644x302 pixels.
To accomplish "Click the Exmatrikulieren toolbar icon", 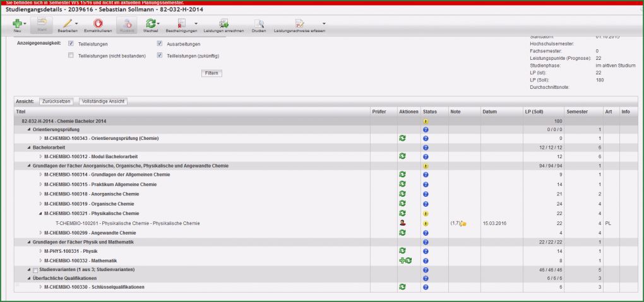I will pos(98,23).
